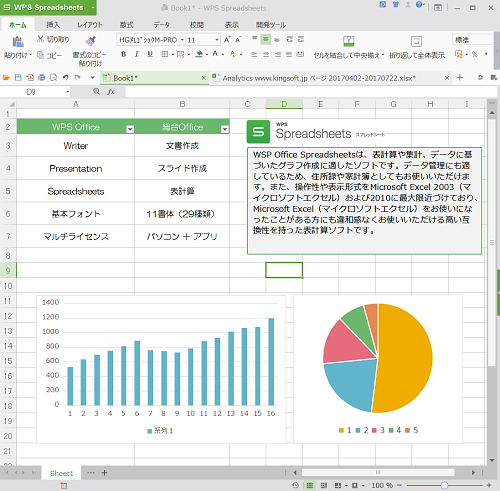Toggle middle vertical alignment
The image size is (500, 491).
pos(266,39)
